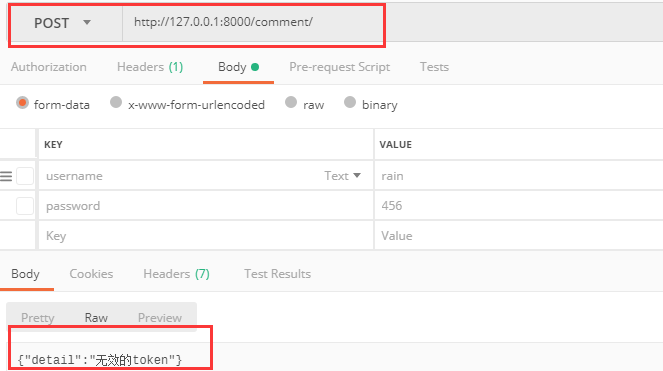Viewport: 663px width, 371px height.
Task: Open the response Cookies tab
Action: point(91,274)
